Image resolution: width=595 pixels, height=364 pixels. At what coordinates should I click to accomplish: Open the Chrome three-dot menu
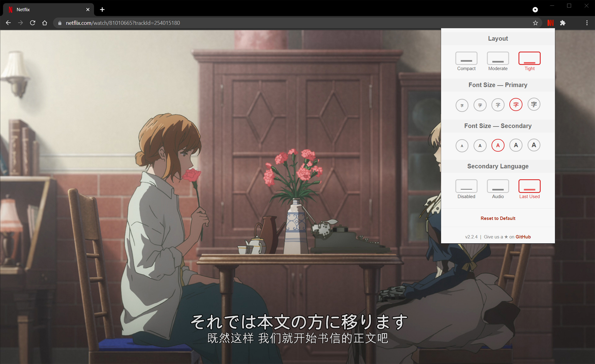click(587, 23)
